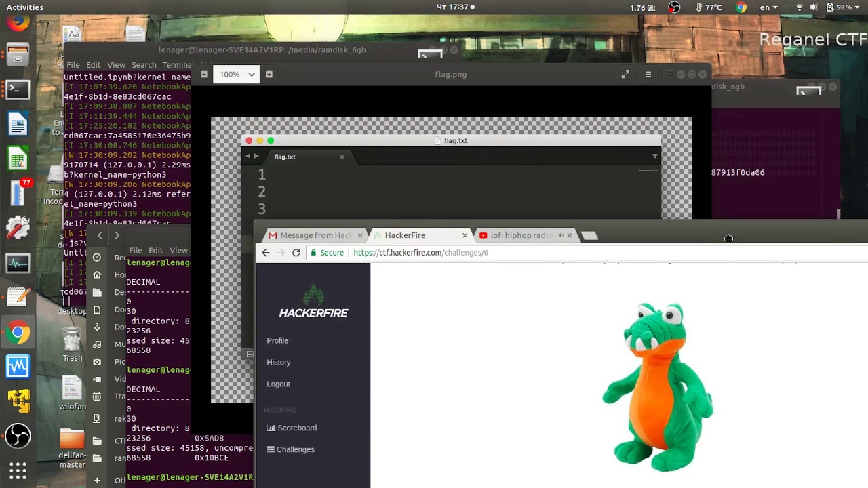Click the Chrome address bar URL

420,252
